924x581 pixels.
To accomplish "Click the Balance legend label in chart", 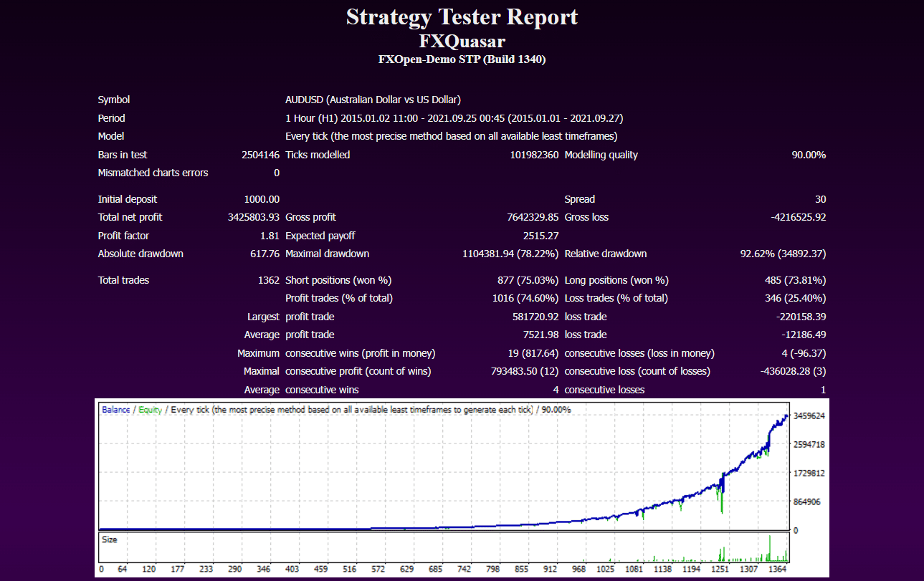I will [115, 410].
